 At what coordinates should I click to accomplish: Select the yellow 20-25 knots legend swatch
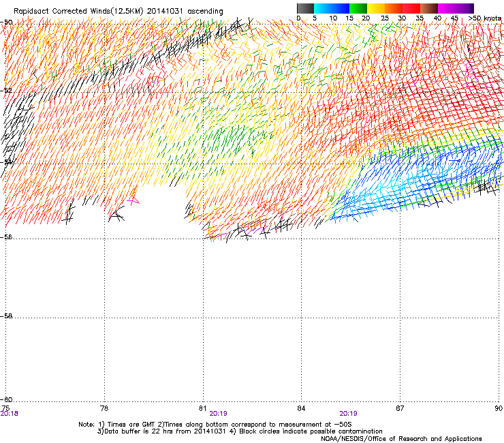pyautogui.click(x=376, y=8)
